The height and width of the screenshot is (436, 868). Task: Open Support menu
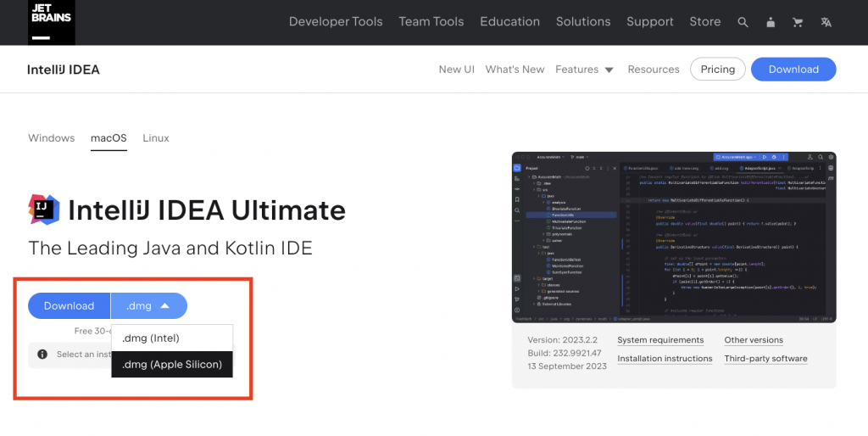(x=650, y=21)
